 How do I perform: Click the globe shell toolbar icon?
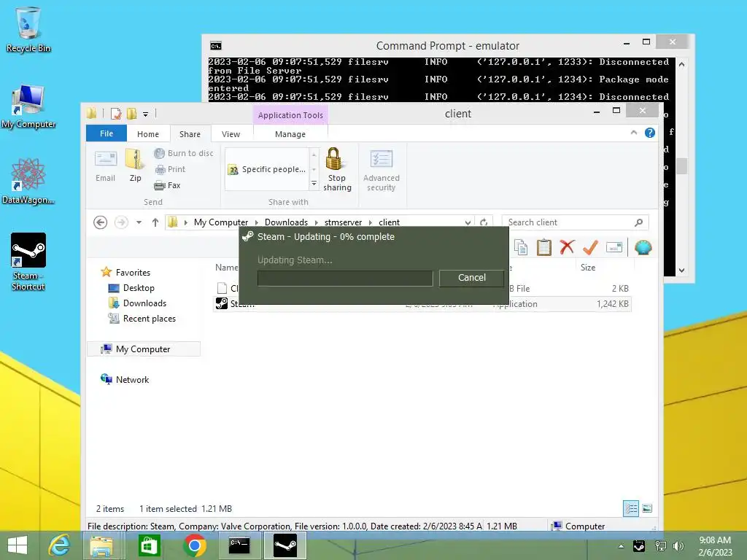point(643,248)
